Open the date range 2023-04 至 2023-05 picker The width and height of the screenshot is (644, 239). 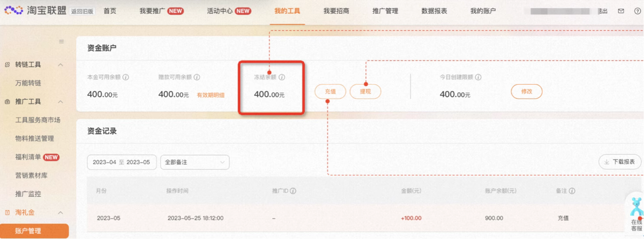122,162
